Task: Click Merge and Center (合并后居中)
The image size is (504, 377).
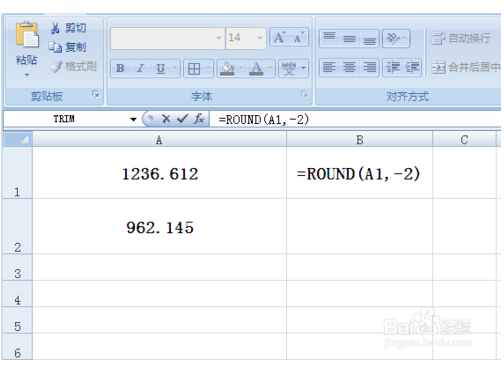Action: coord(466,67)
